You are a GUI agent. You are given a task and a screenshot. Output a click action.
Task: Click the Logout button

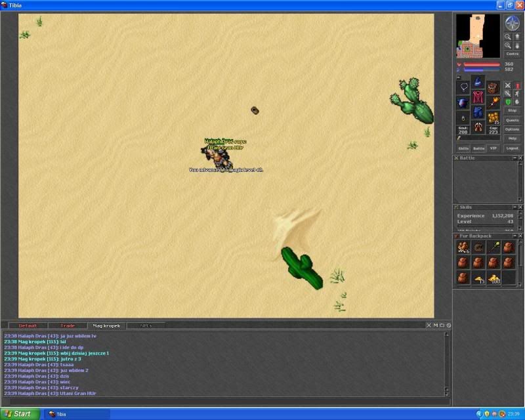[513, 148]
